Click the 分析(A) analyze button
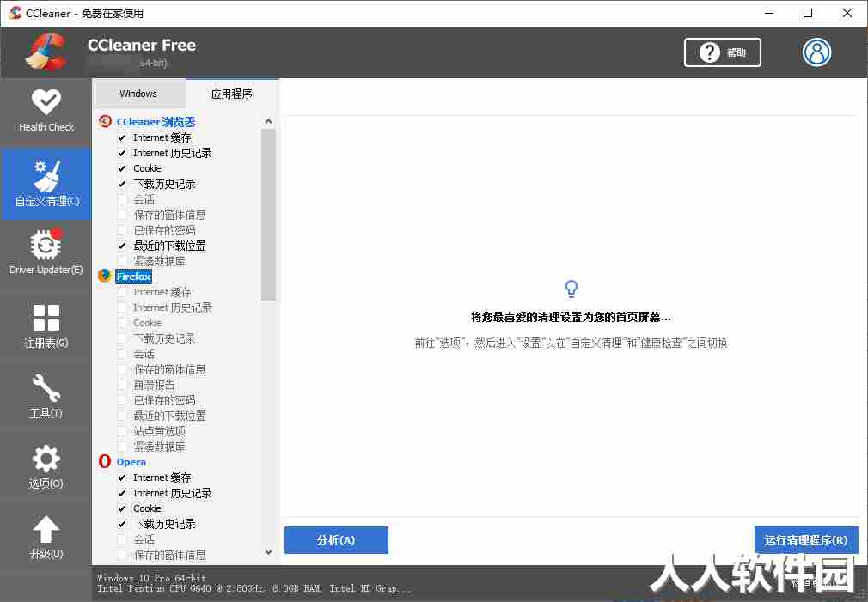The width and height of the screenshot is (868, 602). [336, 540]
